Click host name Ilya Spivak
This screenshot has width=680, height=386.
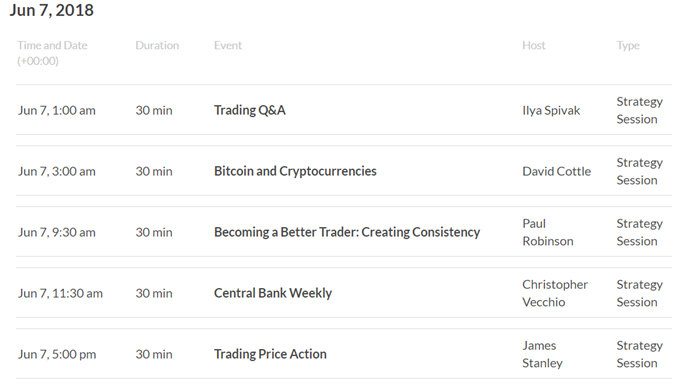[551, 111]
